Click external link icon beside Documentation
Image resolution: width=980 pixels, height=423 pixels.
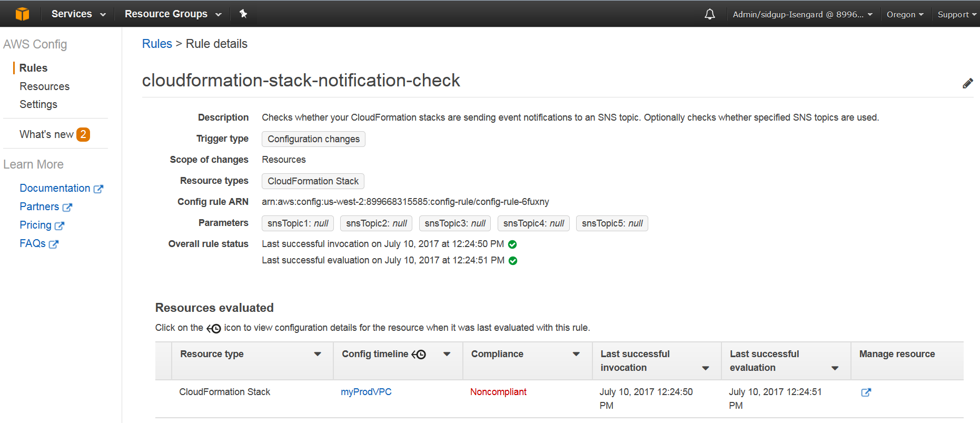point(98,189)
